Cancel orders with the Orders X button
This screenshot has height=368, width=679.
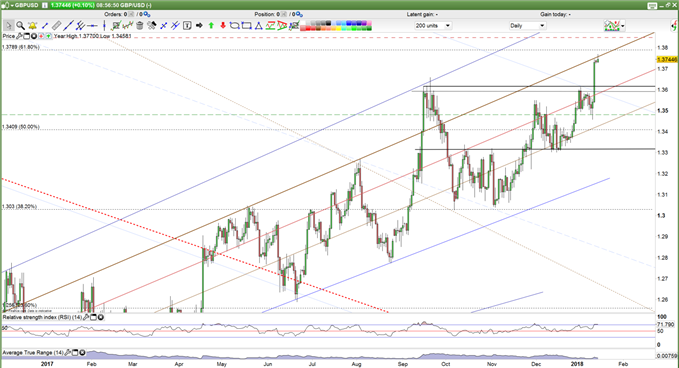point(132,14)
